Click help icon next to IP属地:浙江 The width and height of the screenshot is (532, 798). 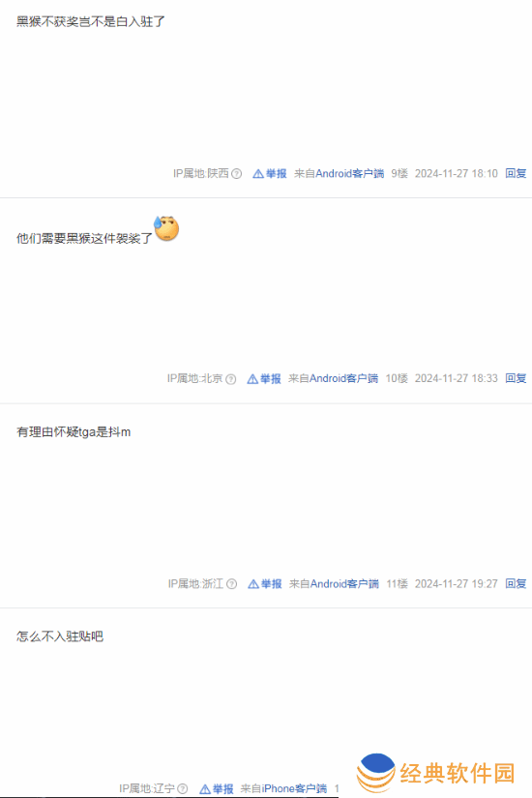(x=231, y=583)
